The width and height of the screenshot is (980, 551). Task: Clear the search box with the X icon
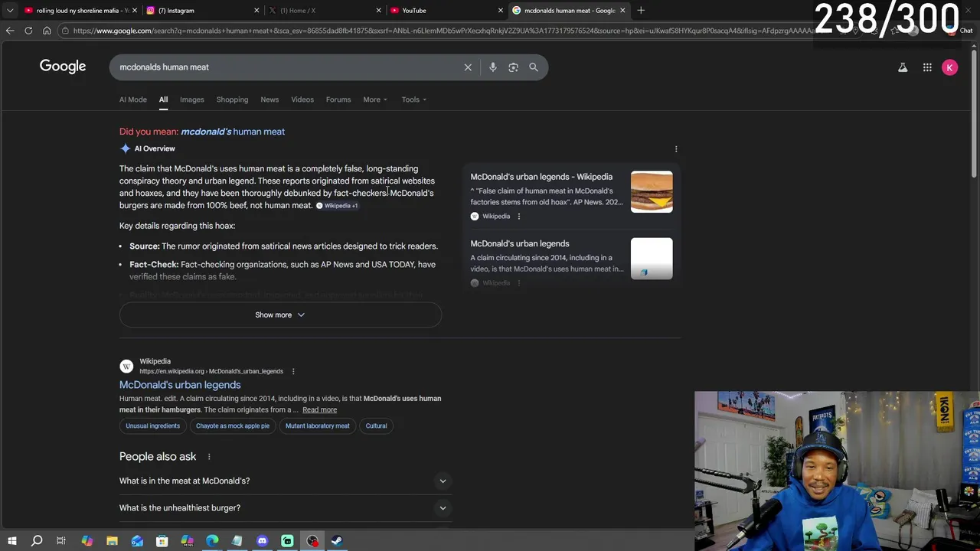coord(468,67)
